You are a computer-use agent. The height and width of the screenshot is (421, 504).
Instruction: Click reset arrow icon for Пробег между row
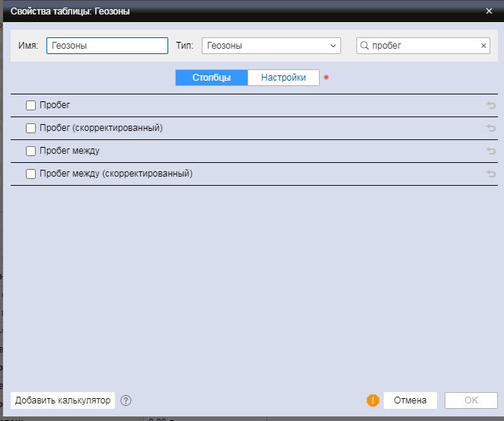click(x=490, y=151)
